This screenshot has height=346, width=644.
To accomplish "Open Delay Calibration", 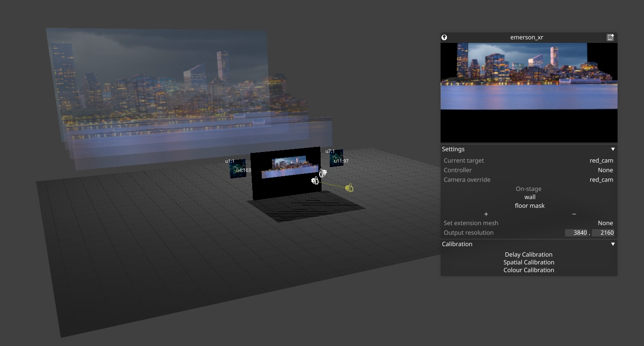I will click(x=529, y=255).
